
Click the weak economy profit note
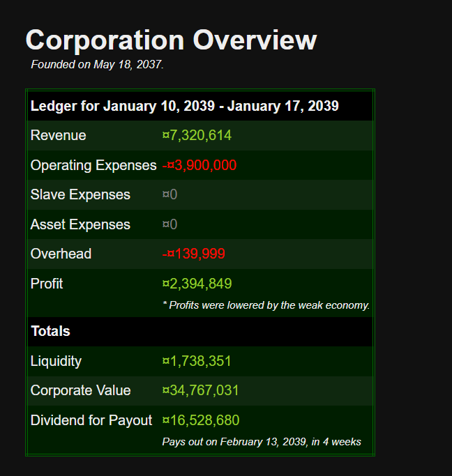266,305
